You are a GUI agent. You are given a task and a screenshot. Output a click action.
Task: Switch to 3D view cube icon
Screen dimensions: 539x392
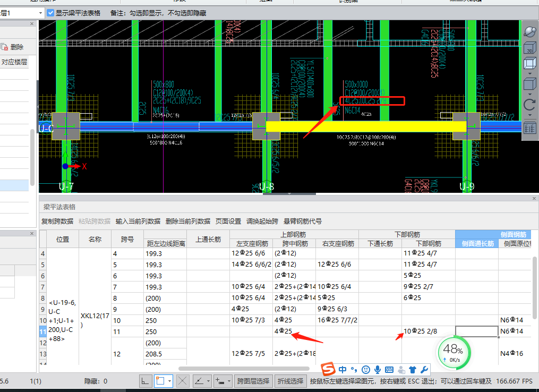(530, 47)
